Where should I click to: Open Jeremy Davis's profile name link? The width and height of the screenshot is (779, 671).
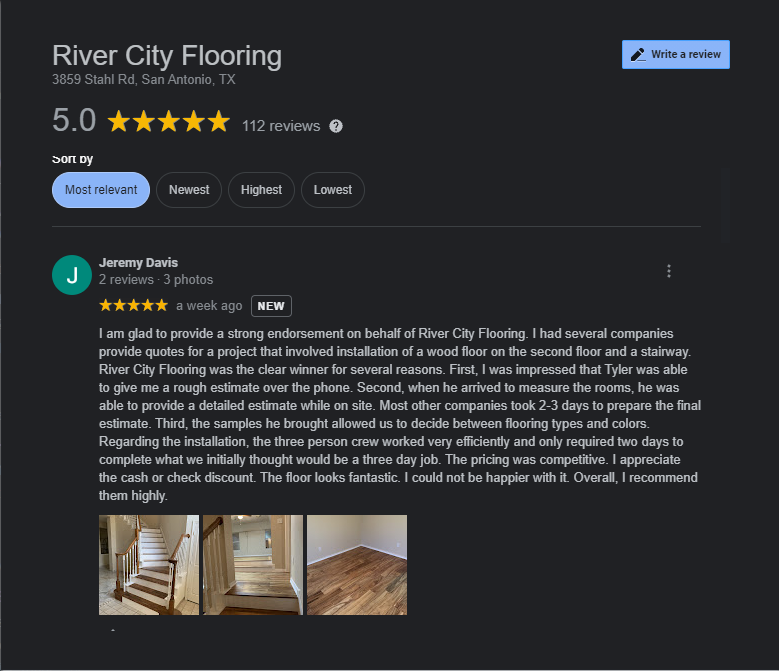click(138, 262)
